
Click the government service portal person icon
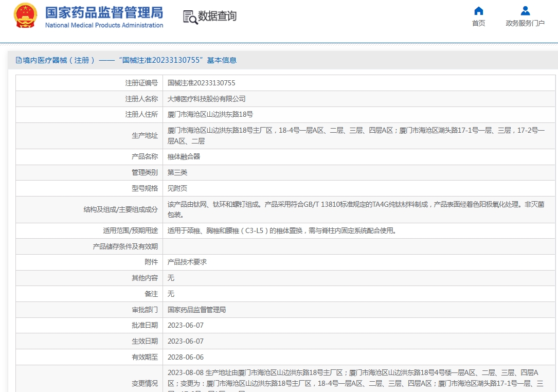point(525,11)
